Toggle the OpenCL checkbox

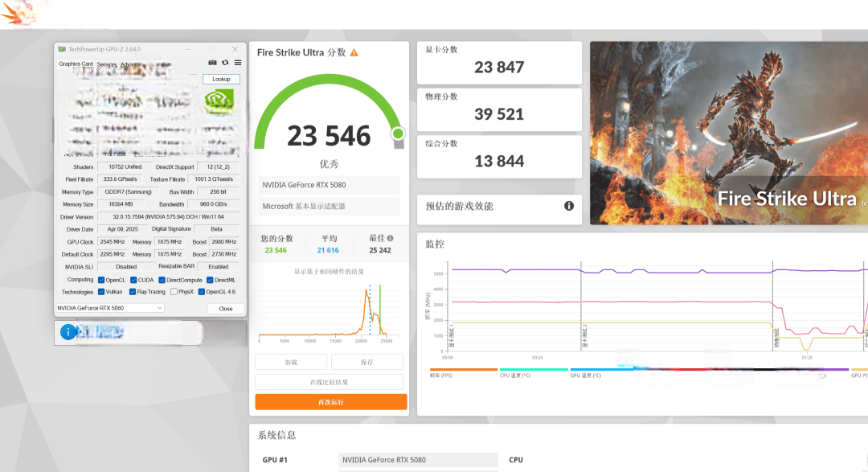tap(101, 281)
